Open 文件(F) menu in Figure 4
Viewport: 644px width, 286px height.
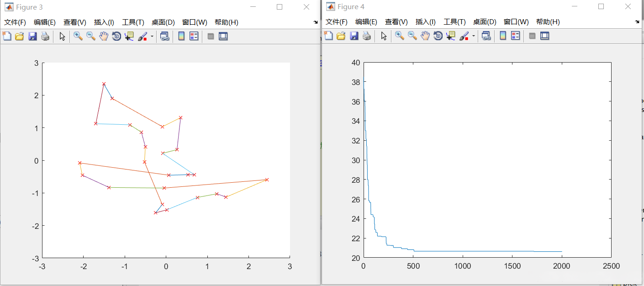click(x=336, y=21)
